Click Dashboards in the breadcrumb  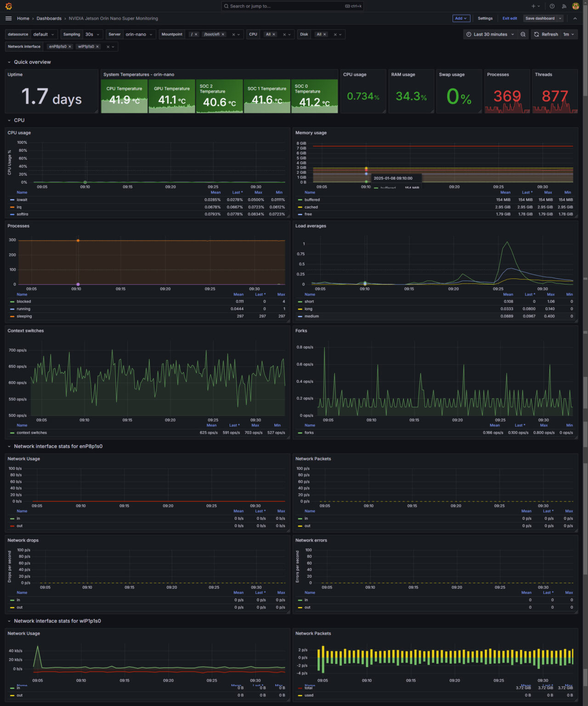[49, 18]
